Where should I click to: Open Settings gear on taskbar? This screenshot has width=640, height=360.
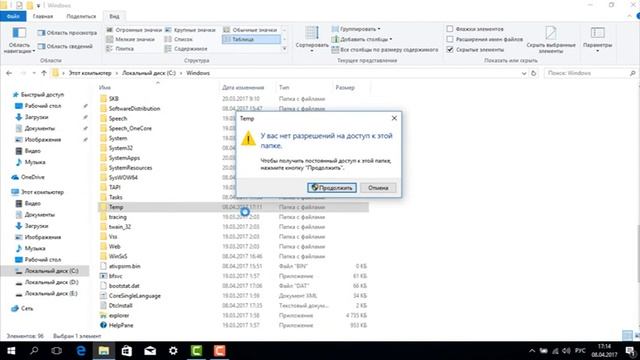pos(173,351)
